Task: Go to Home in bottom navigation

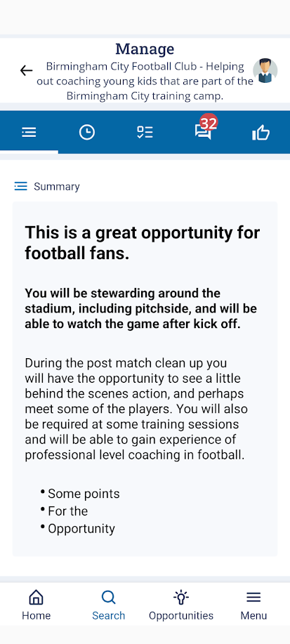Action: 36,605
